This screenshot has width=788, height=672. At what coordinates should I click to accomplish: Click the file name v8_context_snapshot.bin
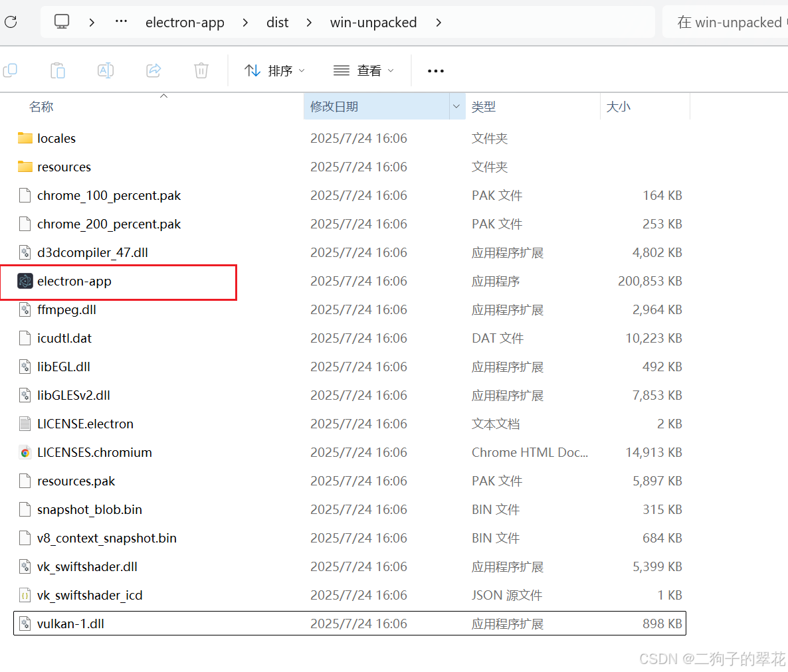[x=107, y=539]
